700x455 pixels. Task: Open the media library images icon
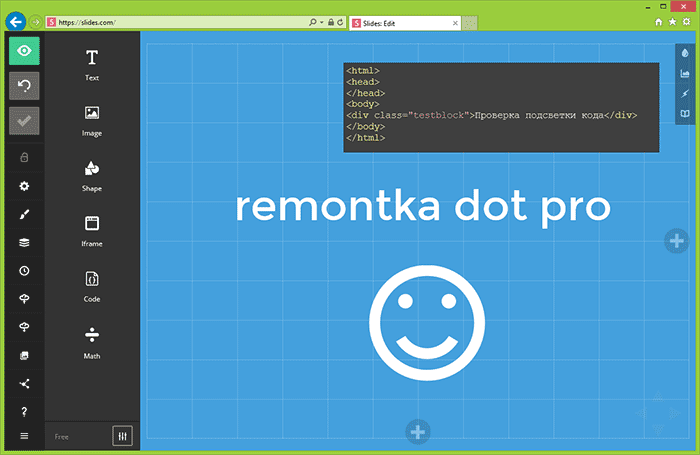pos(24,355)
